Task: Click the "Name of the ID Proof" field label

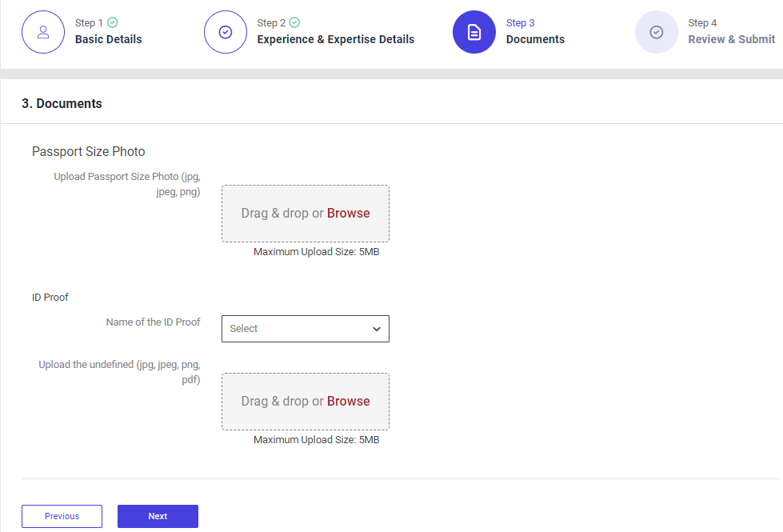Action: pyautogui.click(x=153, y=322)
